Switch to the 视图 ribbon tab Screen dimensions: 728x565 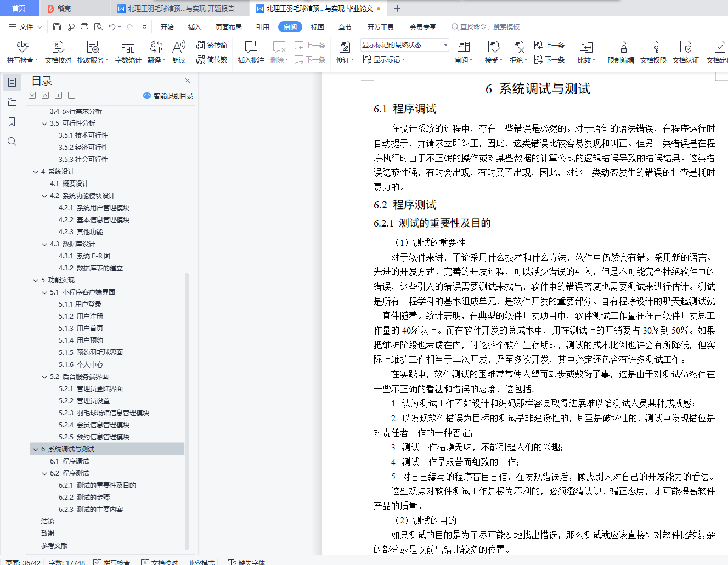(x=318, y=27)
